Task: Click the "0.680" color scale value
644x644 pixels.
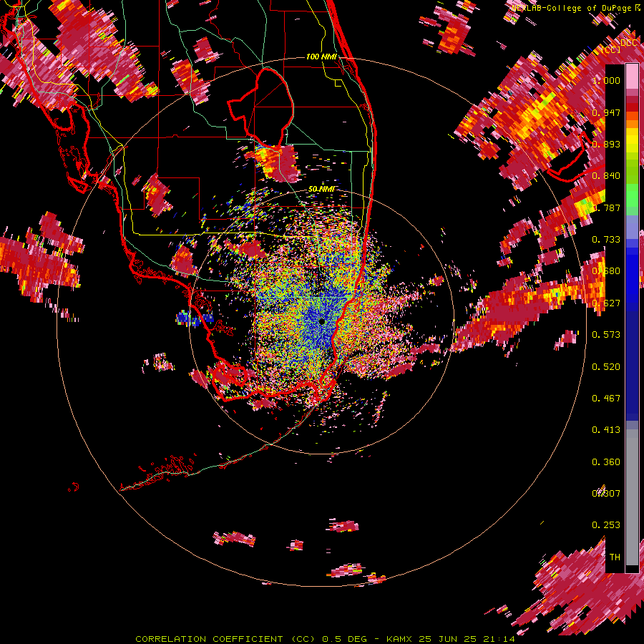Action: (x=606, y=270)
